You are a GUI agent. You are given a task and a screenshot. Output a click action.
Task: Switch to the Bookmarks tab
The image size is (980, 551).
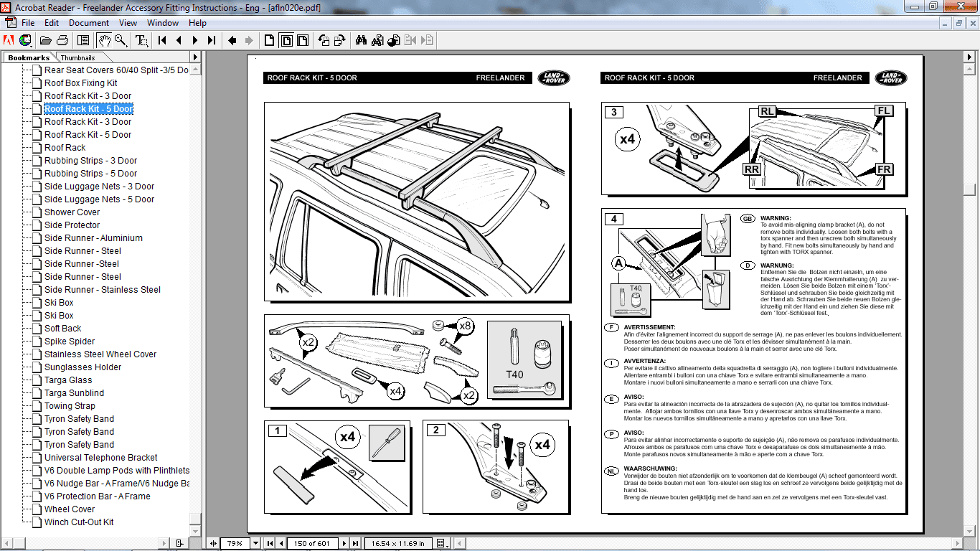(x=29, y=57)
